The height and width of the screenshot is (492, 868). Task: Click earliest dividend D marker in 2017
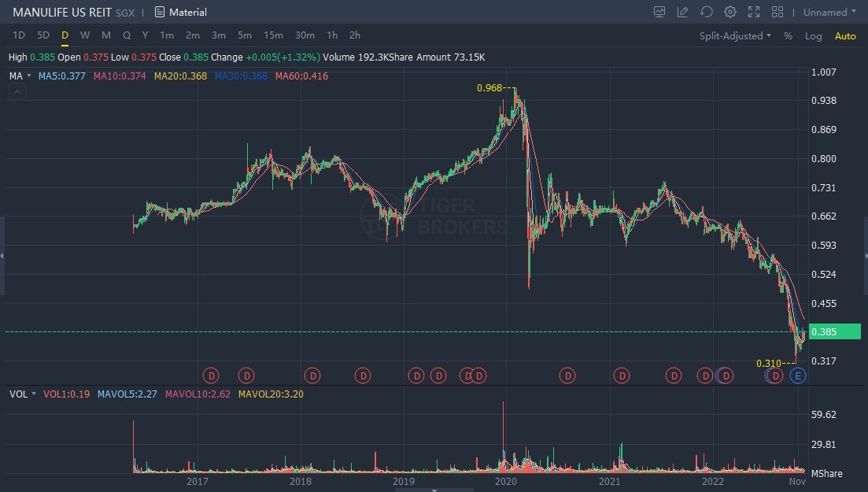point(211,375)
